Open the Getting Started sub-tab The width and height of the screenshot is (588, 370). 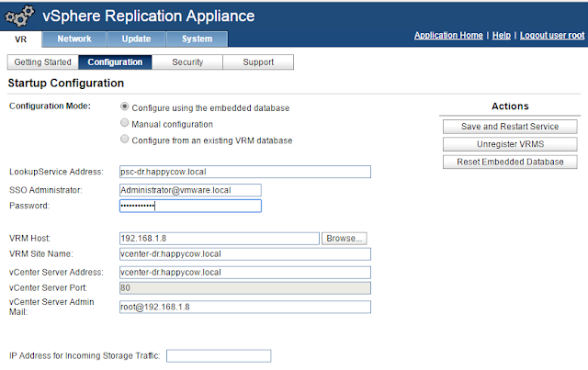pos(43,62)
